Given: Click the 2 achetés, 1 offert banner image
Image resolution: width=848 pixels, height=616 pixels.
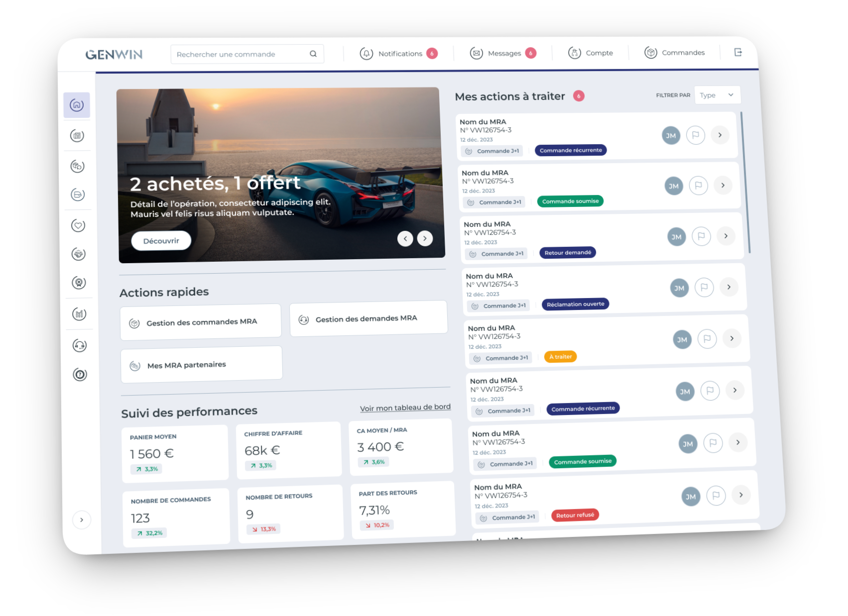Looking at the screenshot, I should [281, 175].
